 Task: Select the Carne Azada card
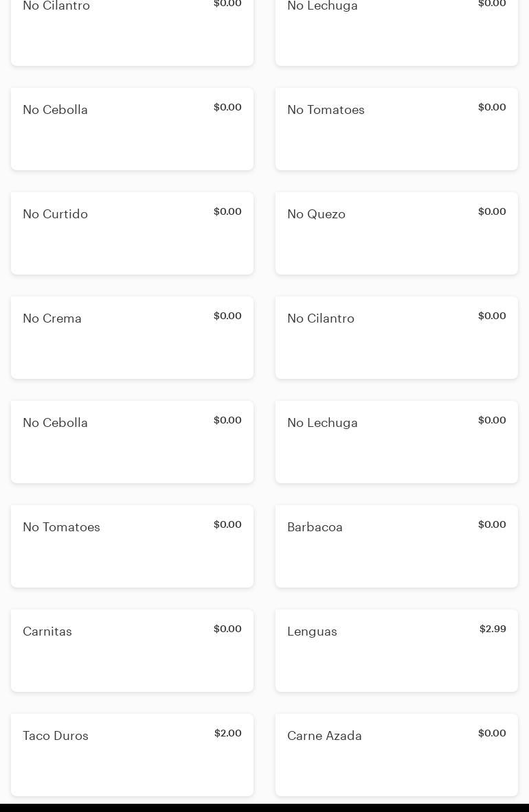[x=396, y=755]
